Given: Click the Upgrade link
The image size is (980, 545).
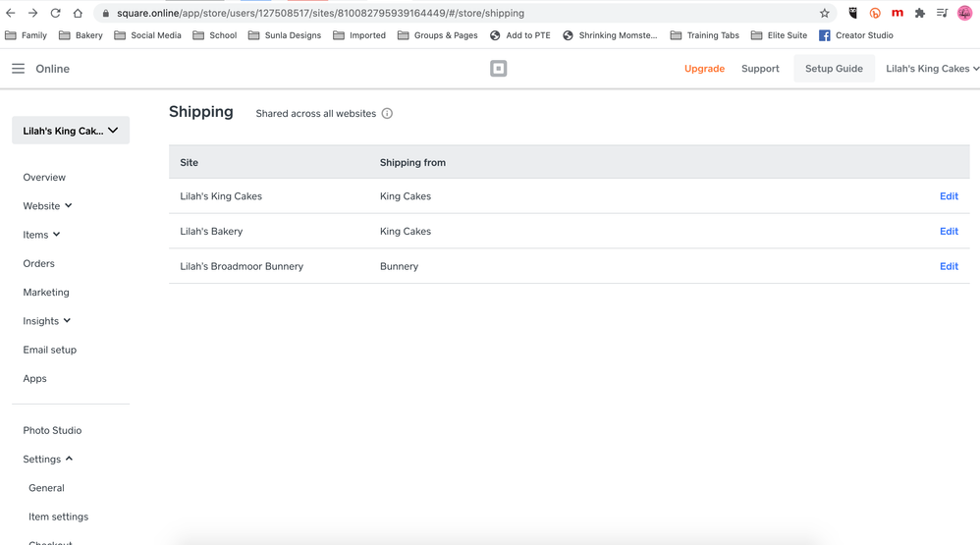Looking at the screenshot, I should (704, 69).
